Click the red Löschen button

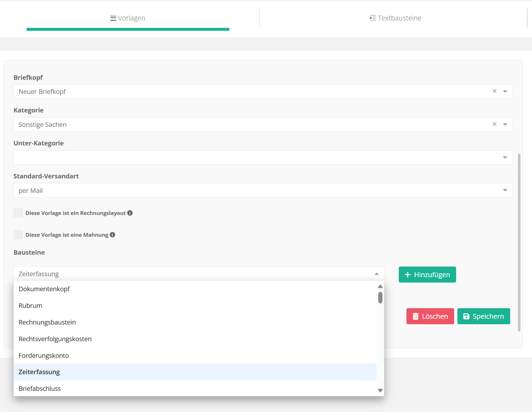click(x=430, y=316)
